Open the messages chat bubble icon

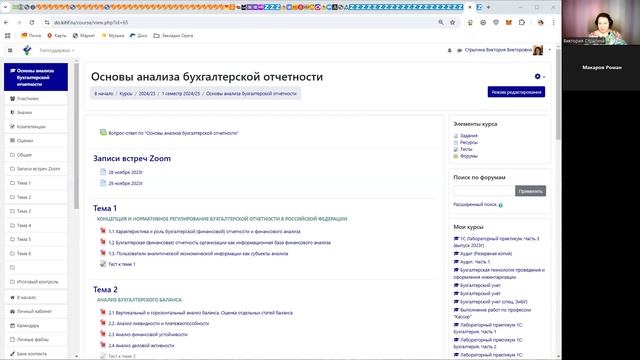point(459,50)
